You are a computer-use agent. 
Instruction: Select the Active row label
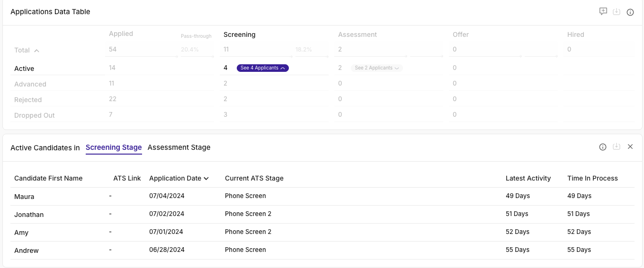click(24, 69)
